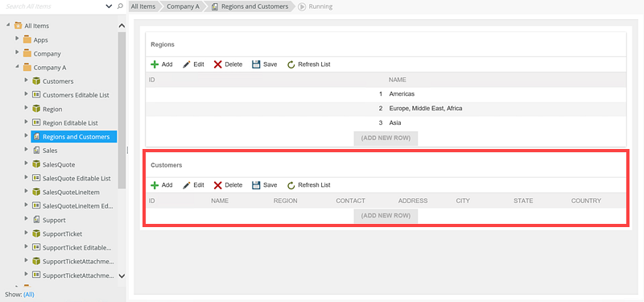
Task: Click Add in the Regions toolbar
Action: click(x=162, y=64)
